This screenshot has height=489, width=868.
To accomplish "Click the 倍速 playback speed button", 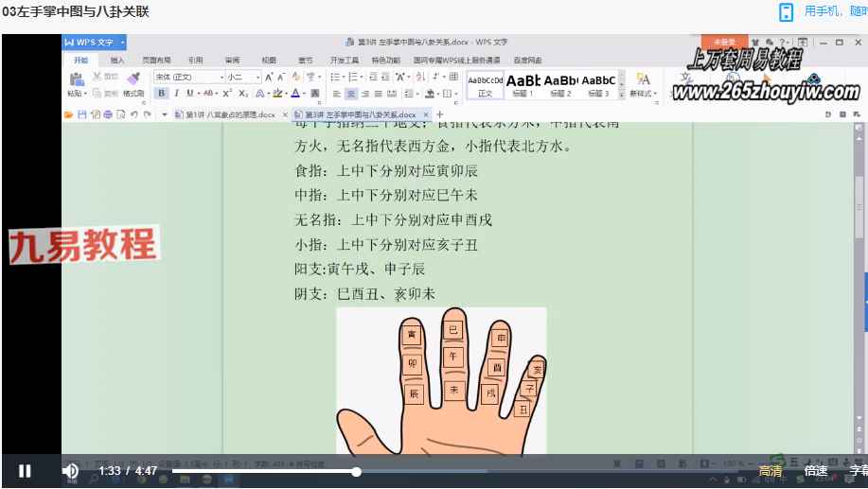I will click(815, 471).
